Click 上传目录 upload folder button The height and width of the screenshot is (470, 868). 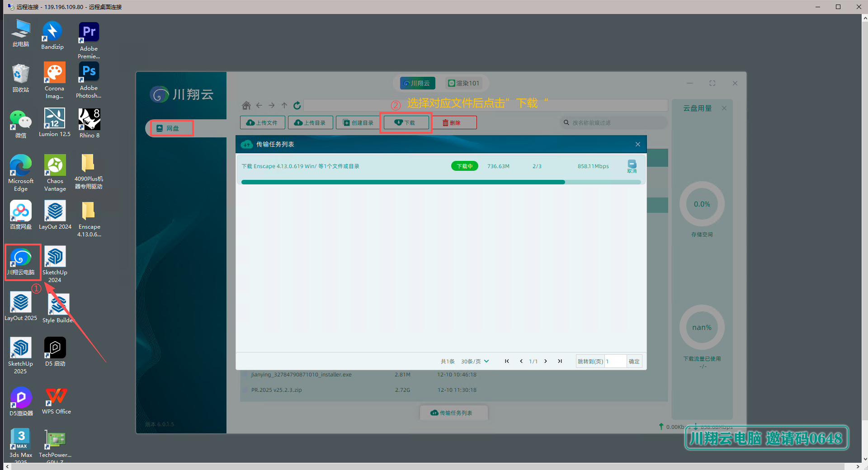(311, 122)
